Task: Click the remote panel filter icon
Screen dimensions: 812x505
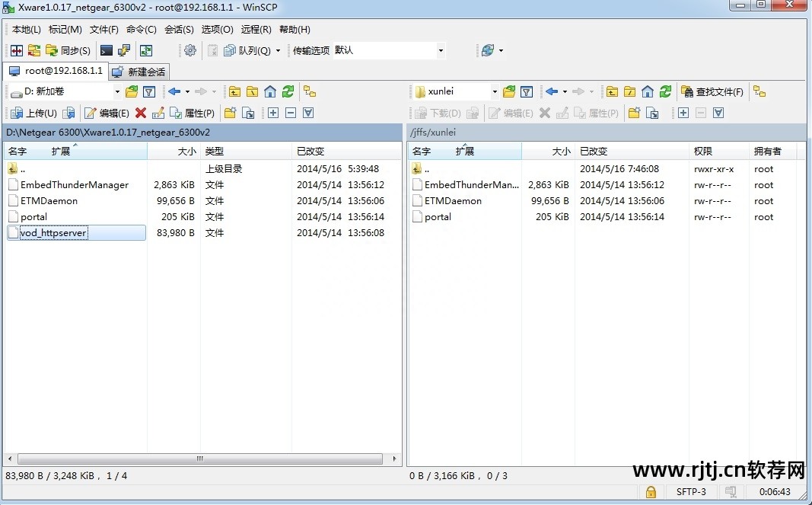Action: pyautogui.click(x=527, y=91)
